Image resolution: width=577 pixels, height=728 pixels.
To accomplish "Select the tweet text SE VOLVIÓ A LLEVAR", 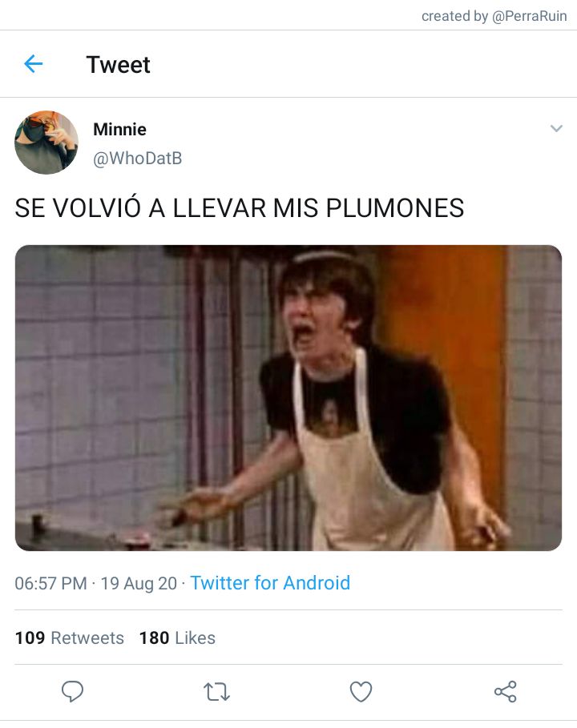I will pyautogui.click(x=141, y=207).
